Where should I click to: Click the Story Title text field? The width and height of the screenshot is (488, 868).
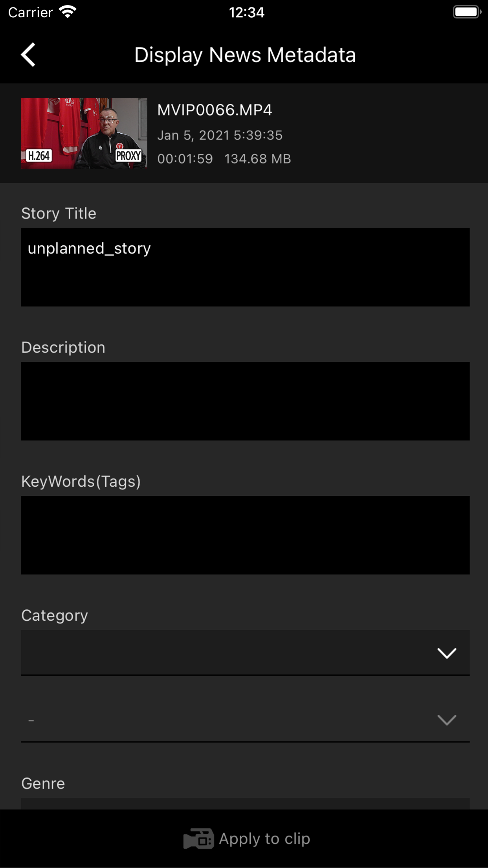[x=245, y=267]
